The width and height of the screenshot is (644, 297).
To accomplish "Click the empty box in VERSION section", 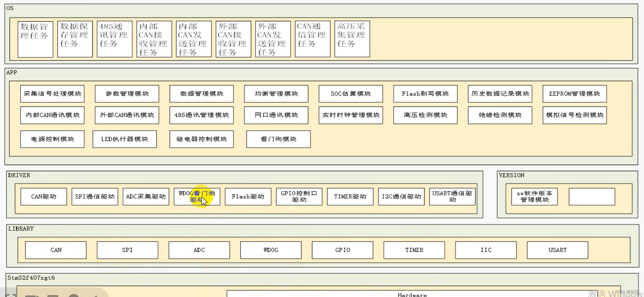I will [592, 197].
